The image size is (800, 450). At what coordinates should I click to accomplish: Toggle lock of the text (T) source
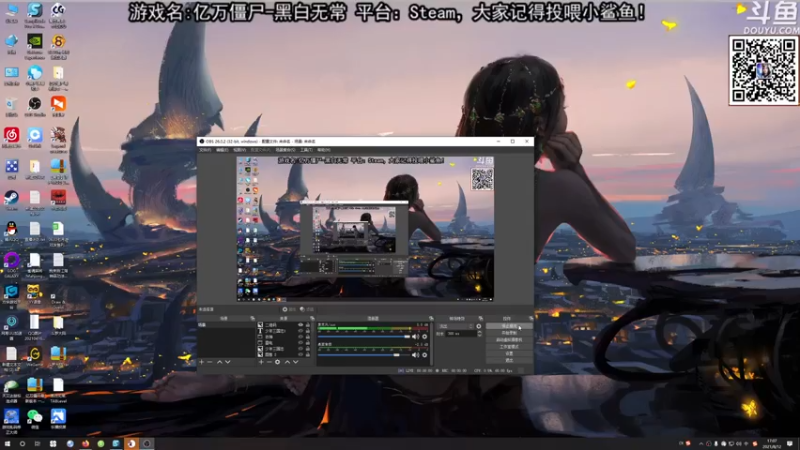point(308,331)
